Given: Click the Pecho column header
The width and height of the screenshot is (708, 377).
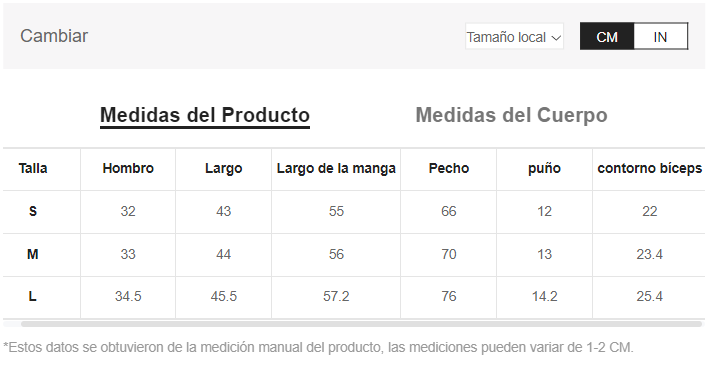Looking at the screenshot, I should [449, 168].
